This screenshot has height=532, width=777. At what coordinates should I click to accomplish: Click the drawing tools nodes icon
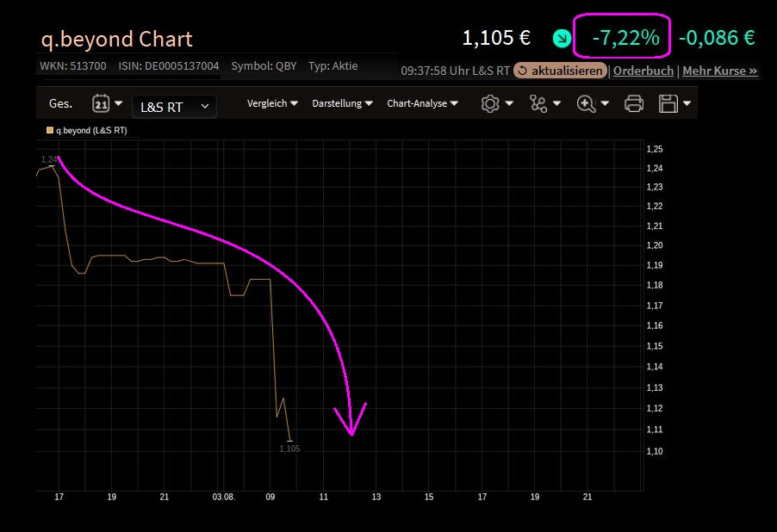[x=538, y=103]
